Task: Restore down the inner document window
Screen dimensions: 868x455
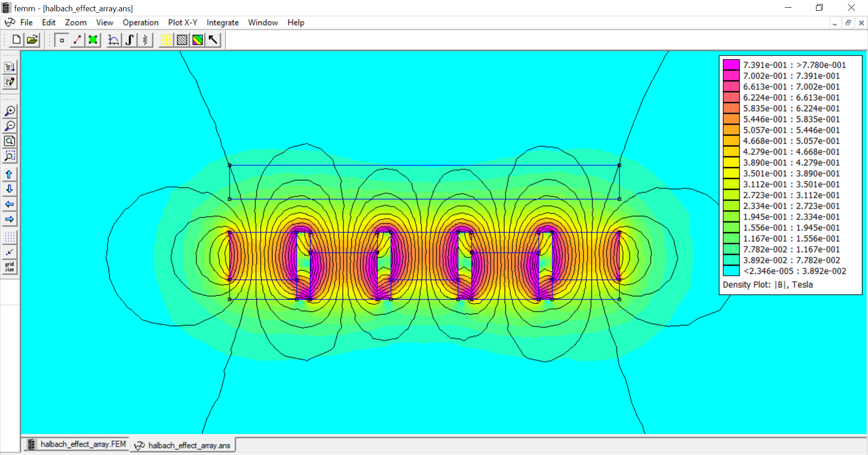Action: coord(848,23)
